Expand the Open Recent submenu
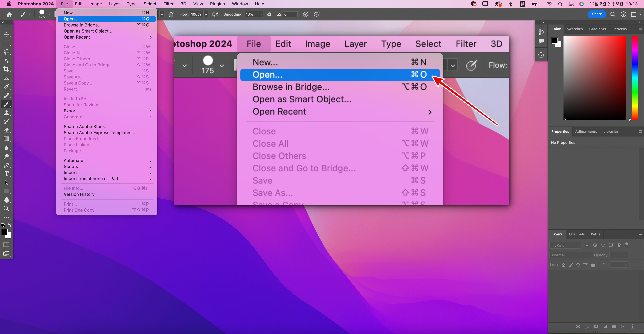Viewport: 644px width, 334px height. 106,37
